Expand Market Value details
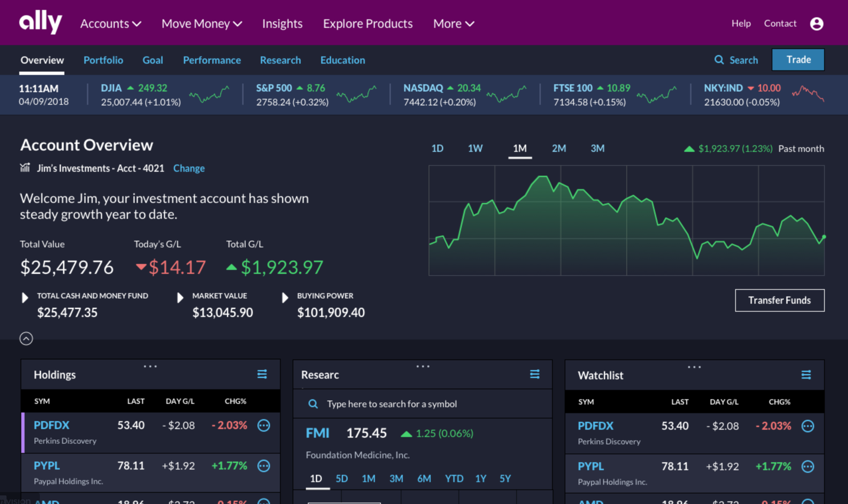The width and height of the screenshot is (848, 504). click(x=180, y=298)
